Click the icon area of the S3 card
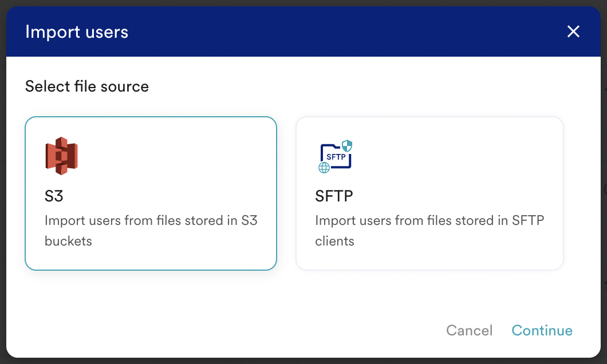The height and width of the screenshot is (364, 607). pyautogui.click(x=62, y=155)
